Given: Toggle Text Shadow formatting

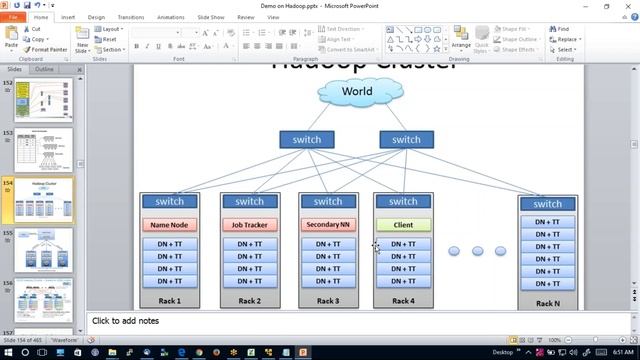Looking at the screenshot, I should (x=170, y=46).
